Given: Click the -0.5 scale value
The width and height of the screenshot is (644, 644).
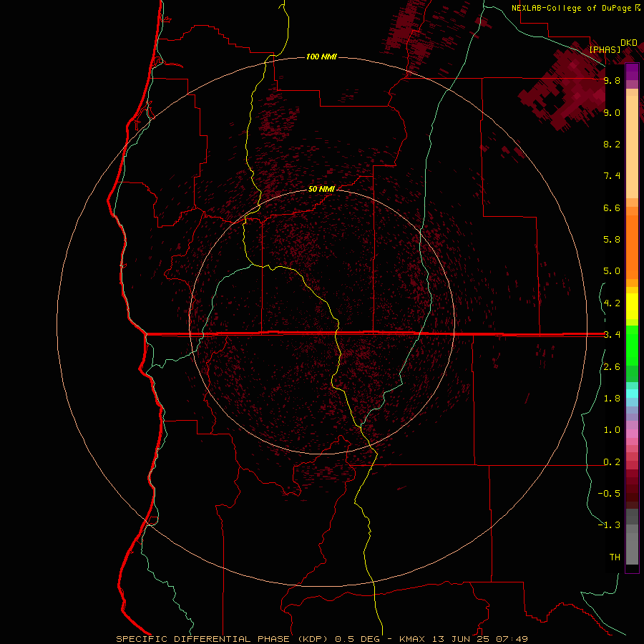Looking at the screenshot, I should point(609,494).
